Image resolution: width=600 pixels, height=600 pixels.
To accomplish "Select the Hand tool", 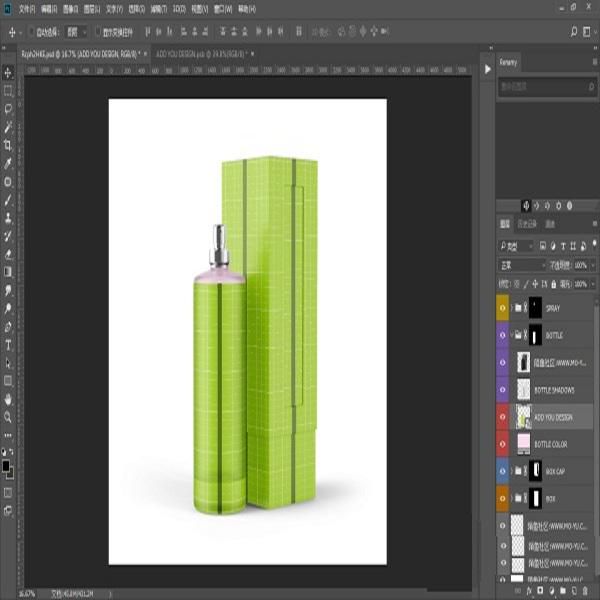I will [x=8, y=399].
